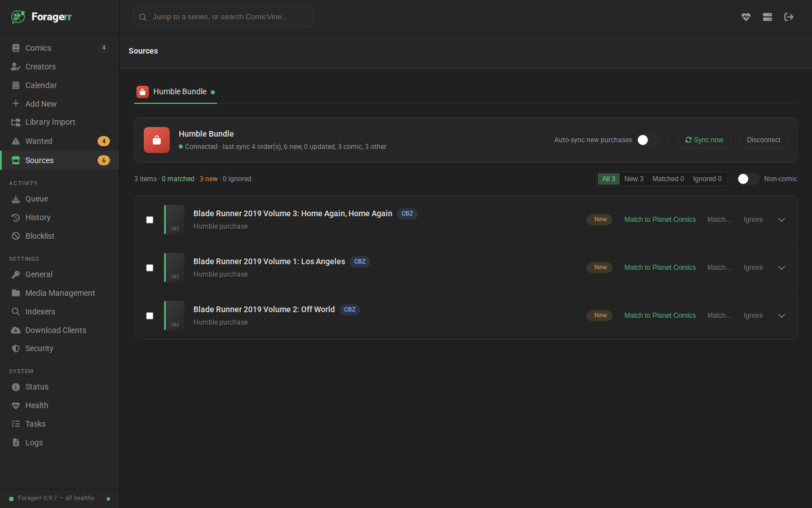
Task: Click the Blocklist ban icon
Action: pos(16,236)
